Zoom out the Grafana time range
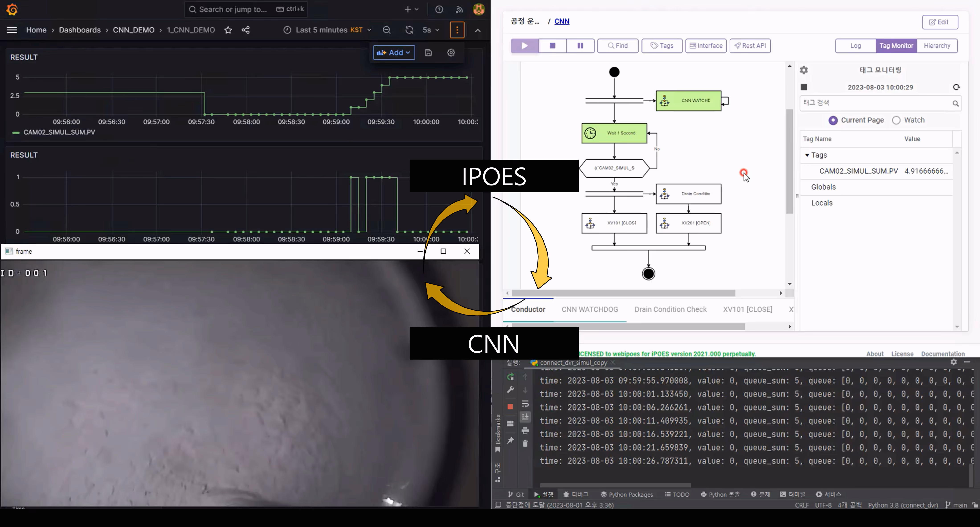This screenshot has height=527, width=980. 386,30
